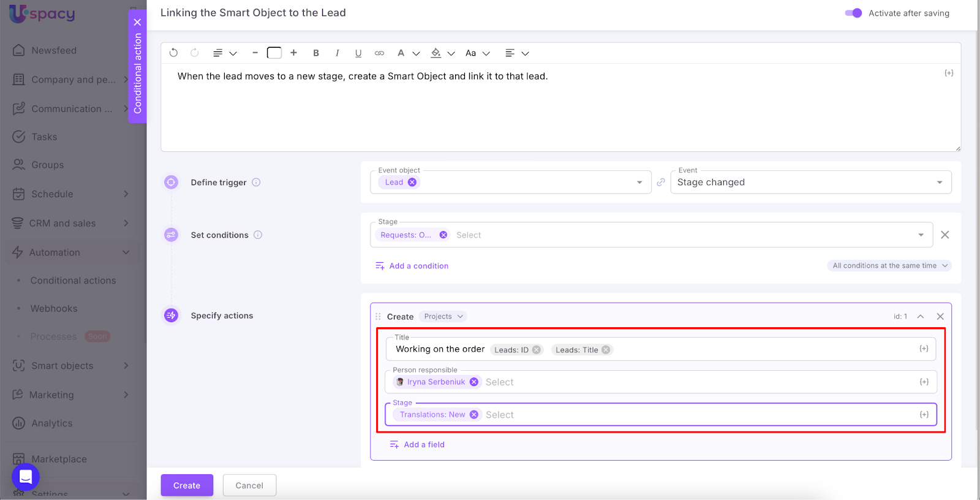
Task: Apply italic formatting in the toolbar
Action: pyautogui.click(x=337, y=53)
